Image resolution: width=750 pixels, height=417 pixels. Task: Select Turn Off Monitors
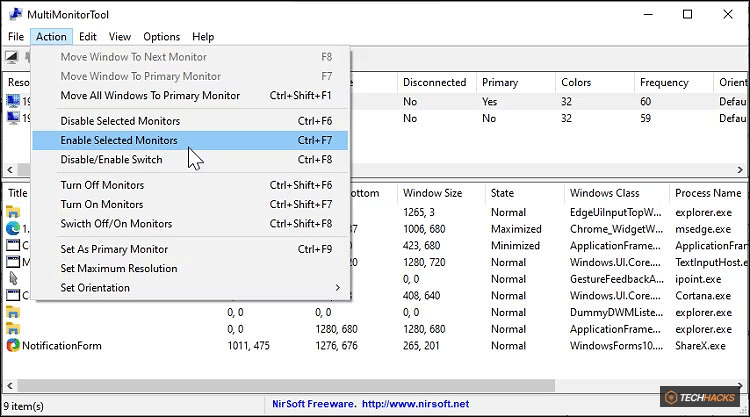point(190,185)
